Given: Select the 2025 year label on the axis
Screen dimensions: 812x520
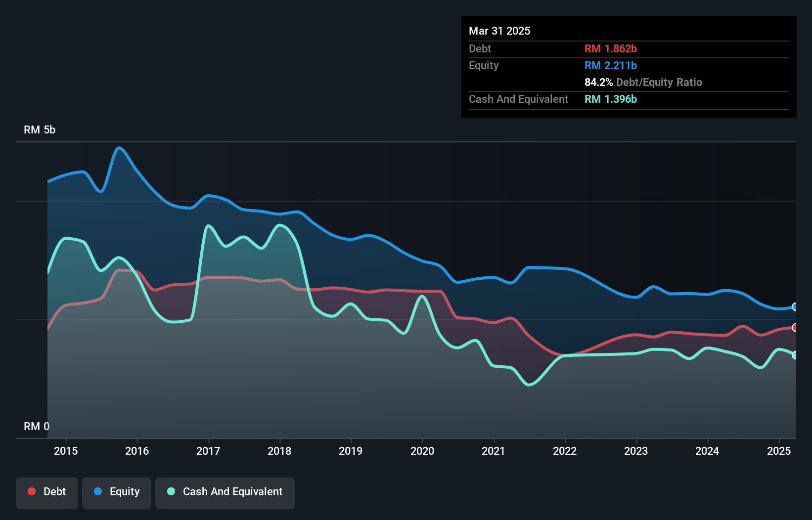Looking at the screenshot, I should coord(779,451).
